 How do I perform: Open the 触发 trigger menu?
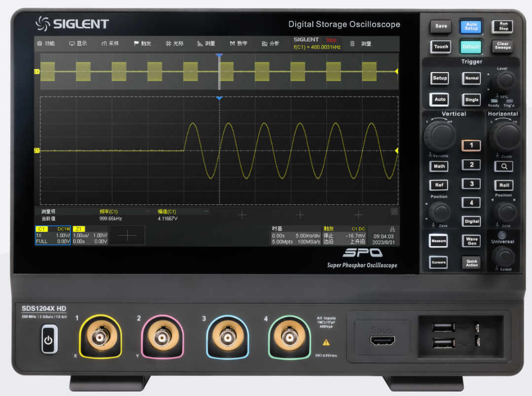[142, 43]
